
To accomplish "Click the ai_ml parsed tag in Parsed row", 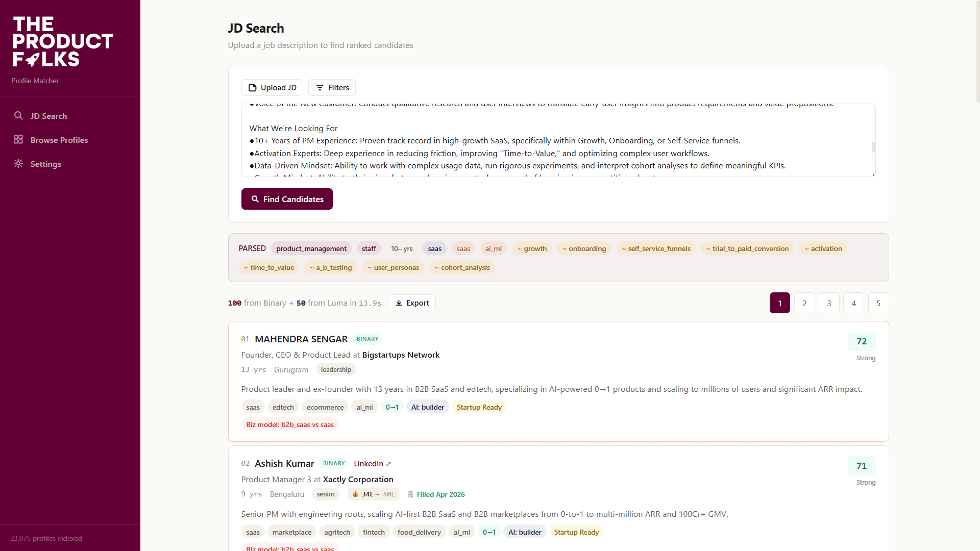I will [x=493, y=248].
